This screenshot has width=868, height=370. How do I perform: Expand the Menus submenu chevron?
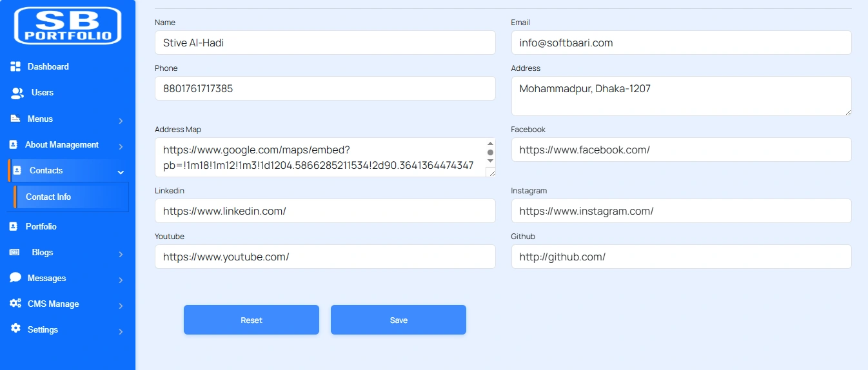tap(121, 121)
